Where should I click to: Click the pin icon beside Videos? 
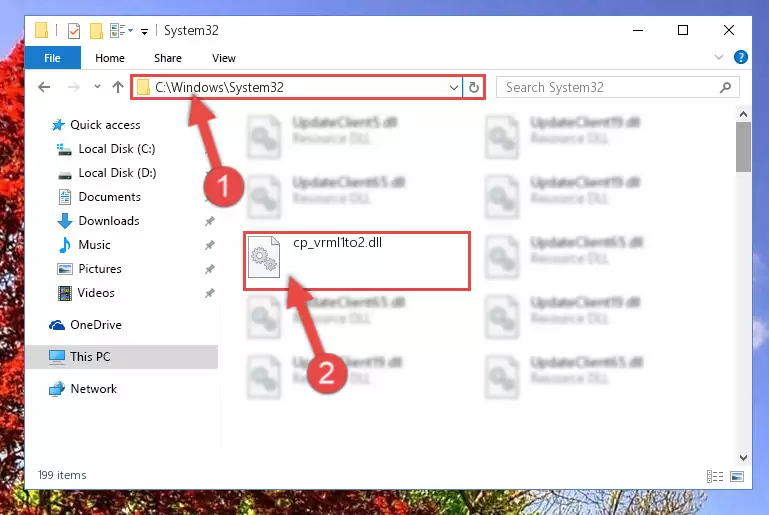pyautogui.click(x=209, y=293)
